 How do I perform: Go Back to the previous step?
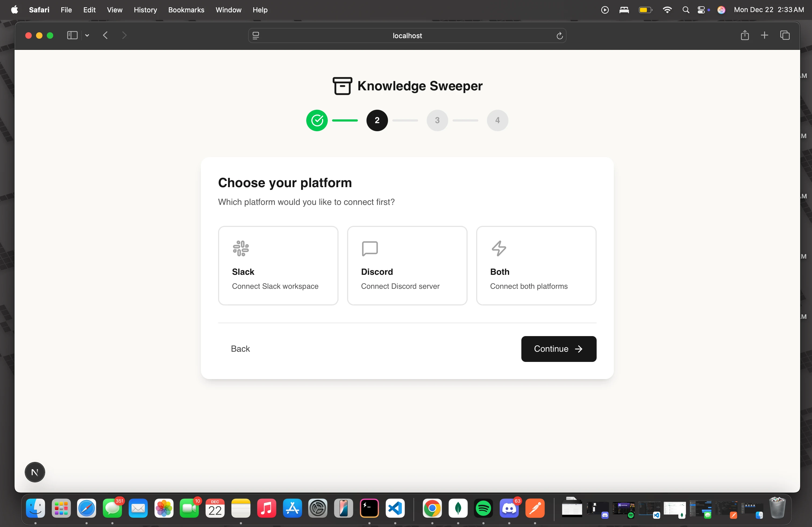click(x=240, y=349)
